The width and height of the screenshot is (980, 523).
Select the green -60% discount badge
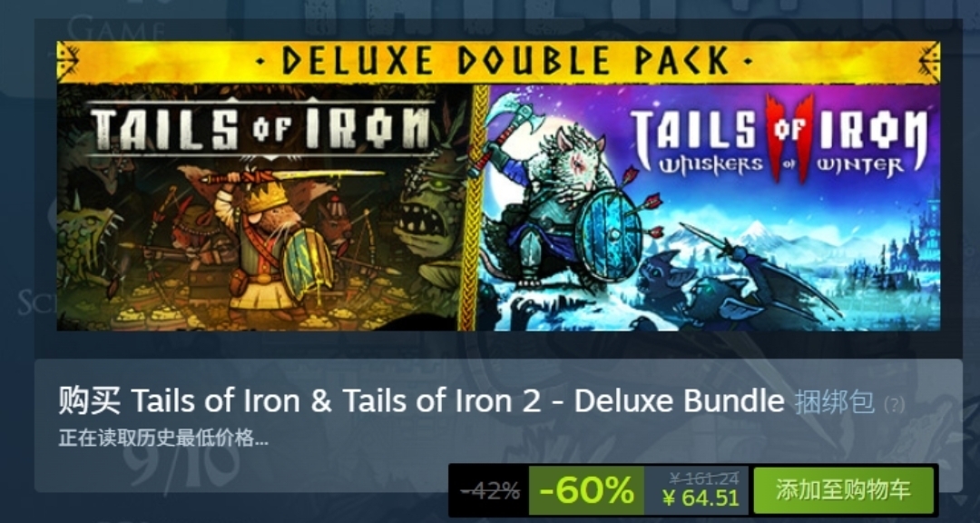pyautogui.click(x=586, y=490)
